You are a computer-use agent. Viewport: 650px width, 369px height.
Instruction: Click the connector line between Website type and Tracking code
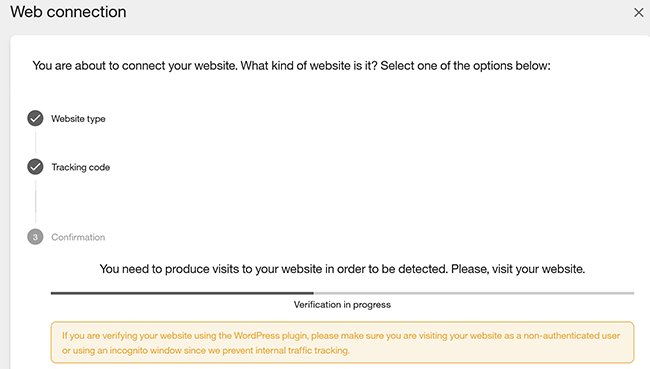(35, 142)
